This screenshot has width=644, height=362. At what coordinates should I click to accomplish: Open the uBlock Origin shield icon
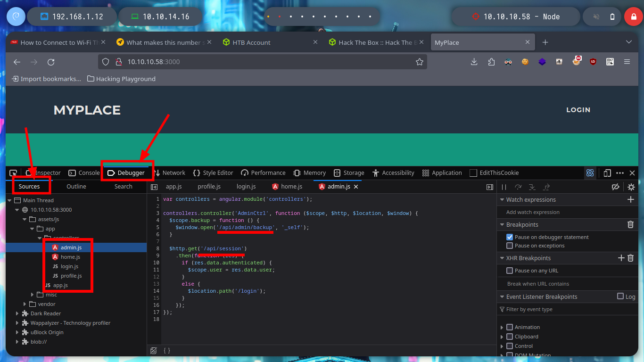[x=593, y=62]
